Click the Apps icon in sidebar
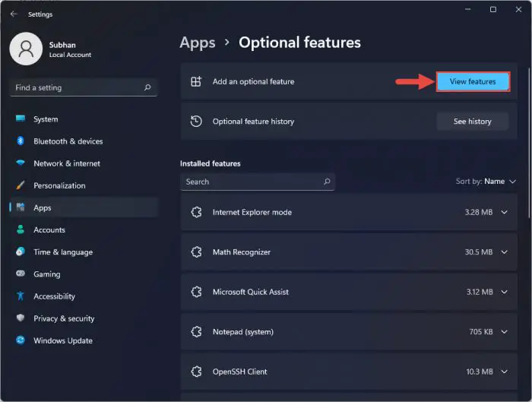The height and width of the screenshot is (402, 532). [x=21, y=207]
